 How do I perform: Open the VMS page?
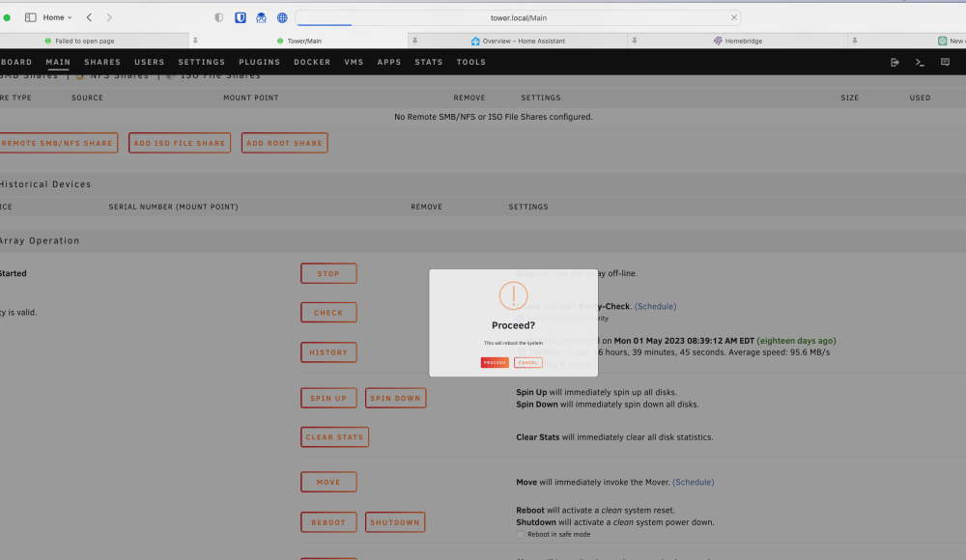(354, 62)
